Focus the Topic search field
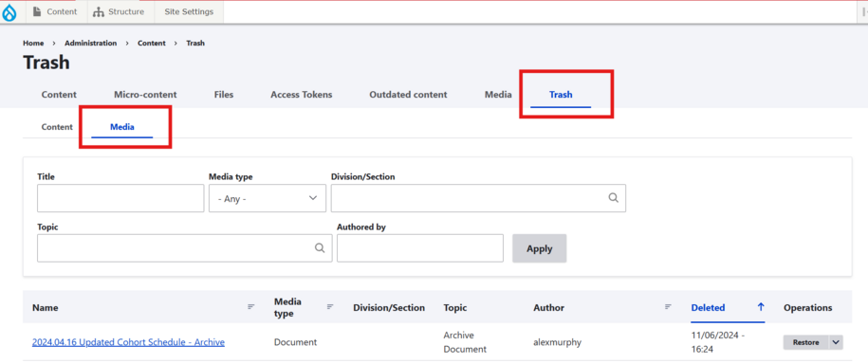868x363 pixels. pyautogui.click(x=184, y=248)
